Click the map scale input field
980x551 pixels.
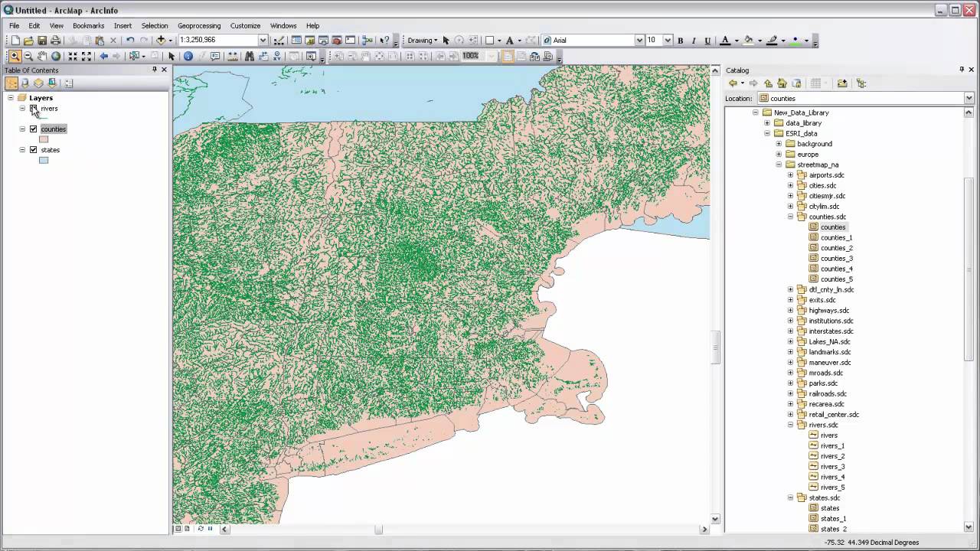pyautogui.click(x=218, y=40)
